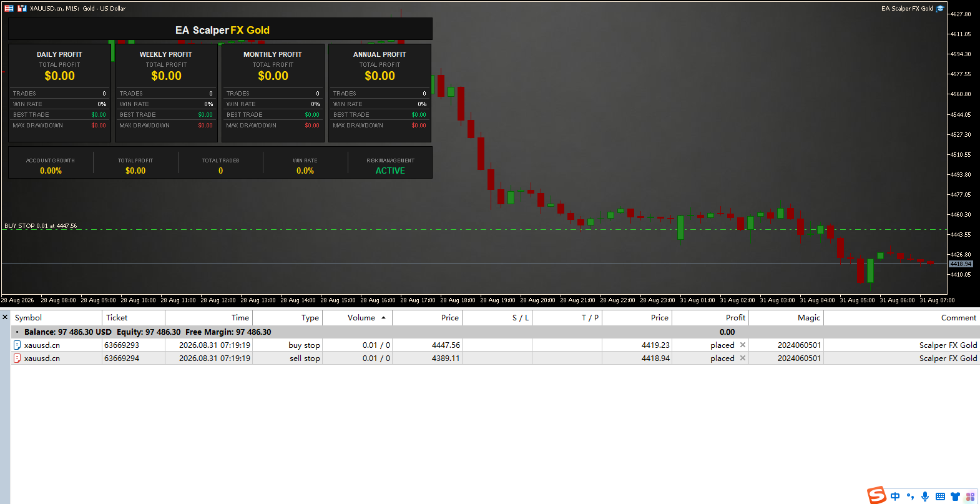
Task: Click the buy stop order row icon
Action: (x=17, y=345)
